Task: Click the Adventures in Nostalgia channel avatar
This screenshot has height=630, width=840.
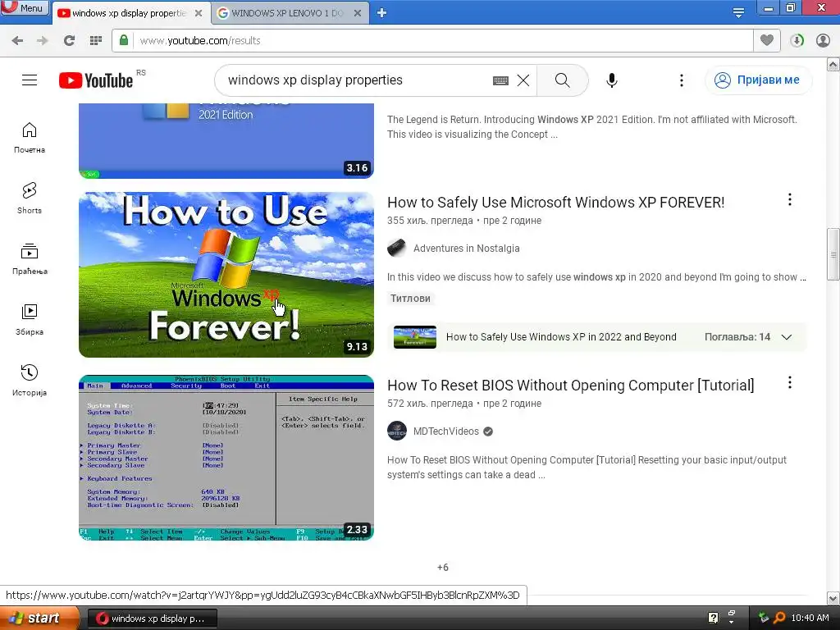Action: click(397, 249)
